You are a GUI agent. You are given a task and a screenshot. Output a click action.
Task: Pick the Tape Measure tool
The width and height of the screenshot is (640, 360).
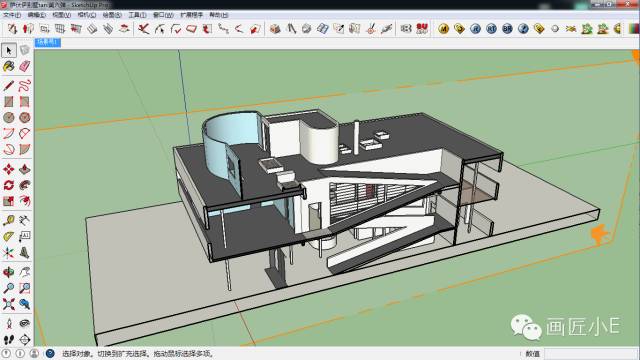click(9, 220)
